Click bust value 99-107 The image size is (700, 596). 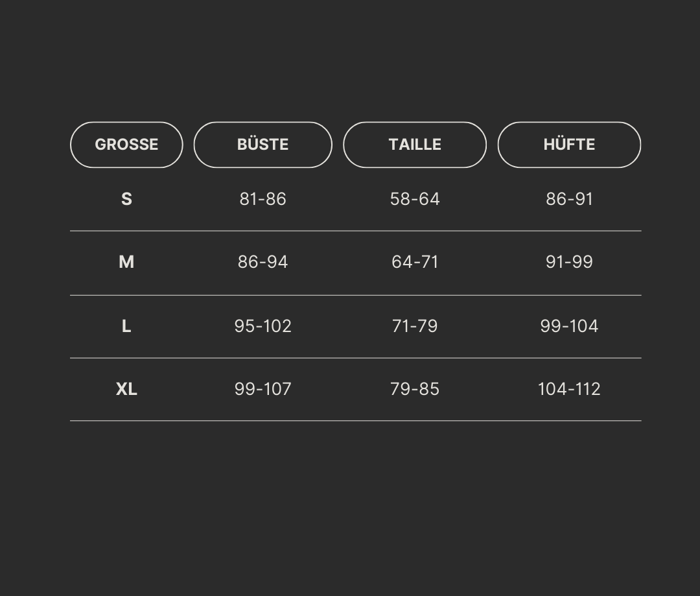pos(262,389)
